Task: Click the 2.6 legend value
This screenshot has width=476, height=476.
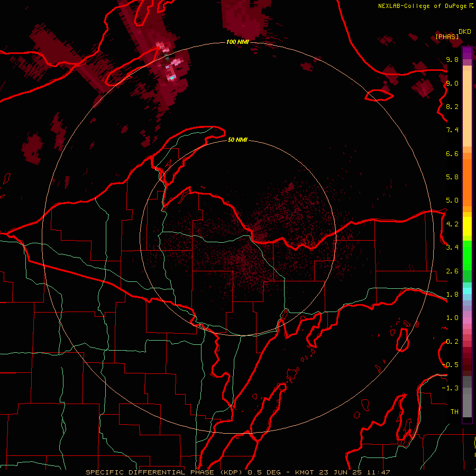Action: tap(452, 271)
